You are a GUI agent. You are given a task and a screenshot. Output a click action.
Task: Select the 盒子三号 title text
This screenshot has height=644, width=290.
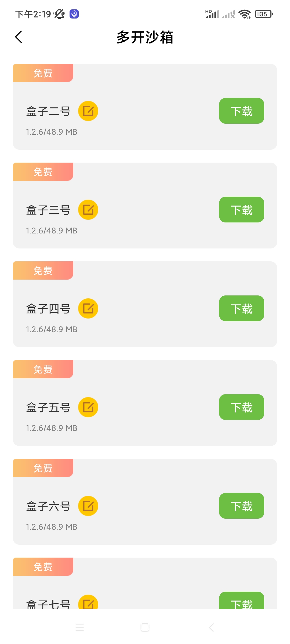point(48,210)
